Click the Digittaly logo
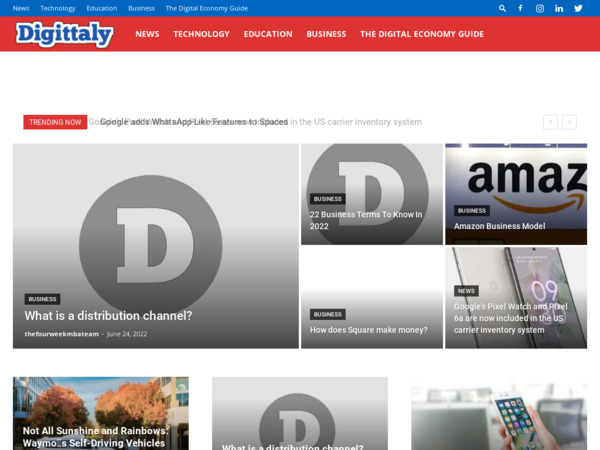Image resolution: width=600 pixels, height=450 pixels. pos(65,34)
